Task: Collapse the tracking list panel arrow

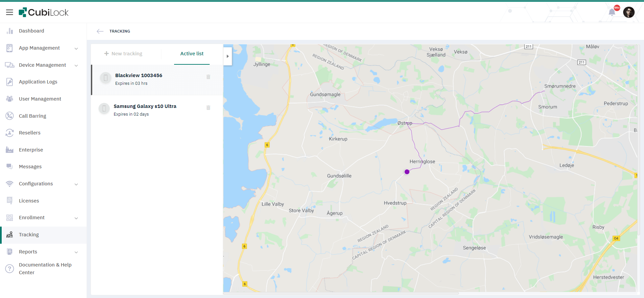Action: 227,56
